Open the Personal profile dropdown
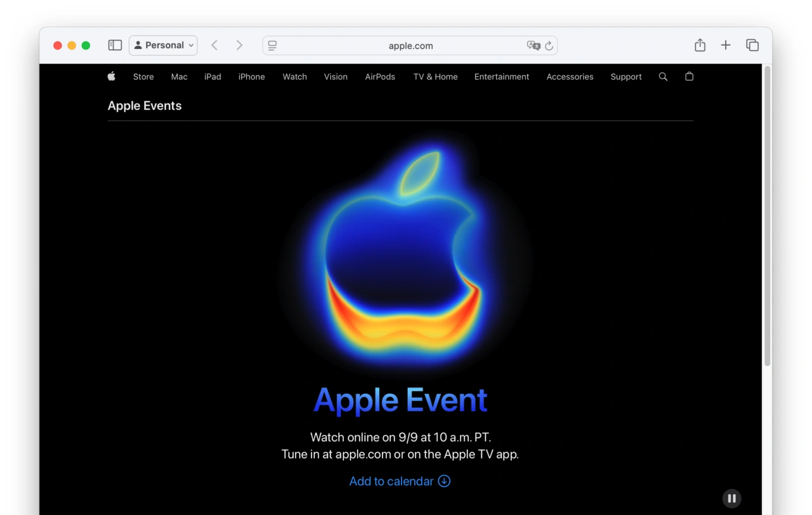The height and width of the screenshot is (515, 812). [164, 45]
